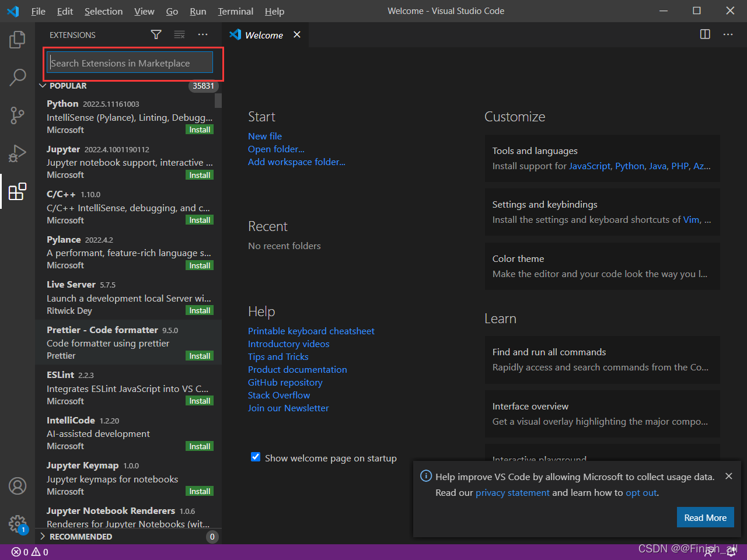Install Prettier - Code formatter extension
The image size is (747, 560).
200,356
